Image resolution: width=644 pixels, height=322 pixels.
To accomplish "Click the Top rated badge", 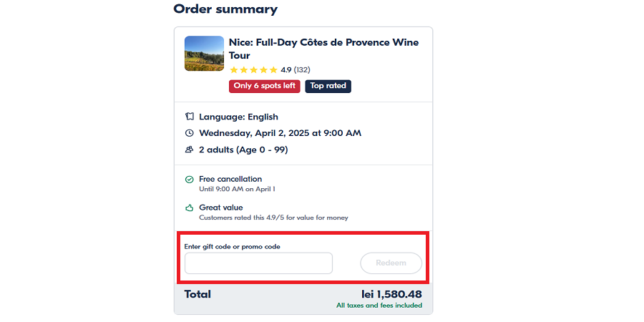I will click(x=328, y=86).
